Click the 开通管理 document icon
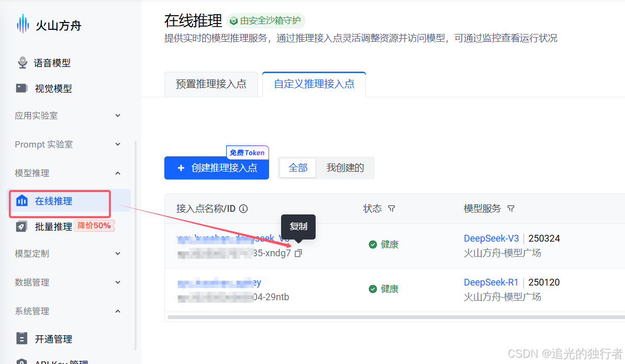 pos(21,338)
